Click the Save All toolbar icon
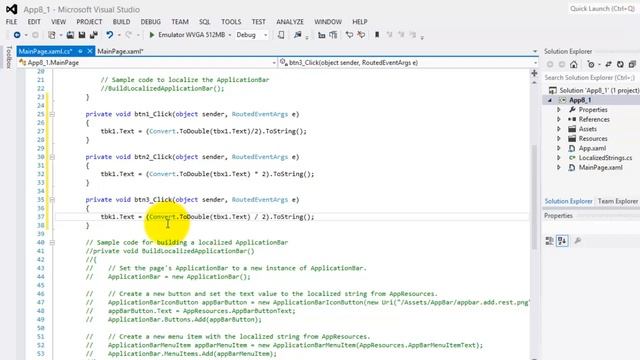The width and height of the screenshot is (640, 360). pos(93,35)
